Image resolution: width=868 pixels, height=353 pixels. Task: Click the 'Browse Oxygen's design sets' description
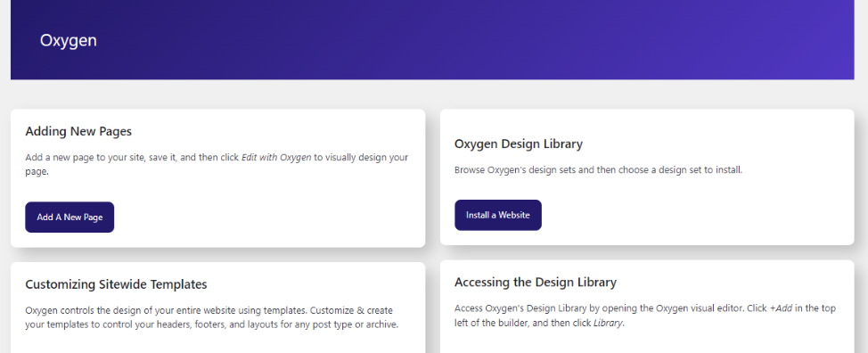coord(598,170)
